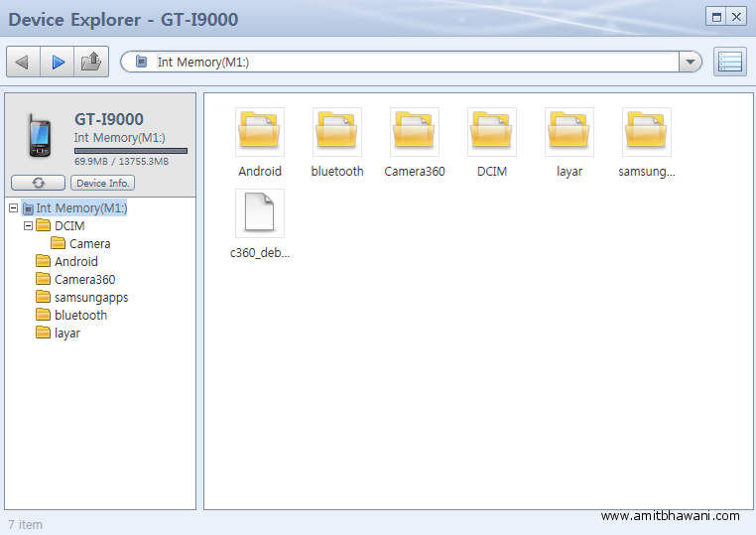Select Int Memory(M1:) in the tree

tap(74, 207)
